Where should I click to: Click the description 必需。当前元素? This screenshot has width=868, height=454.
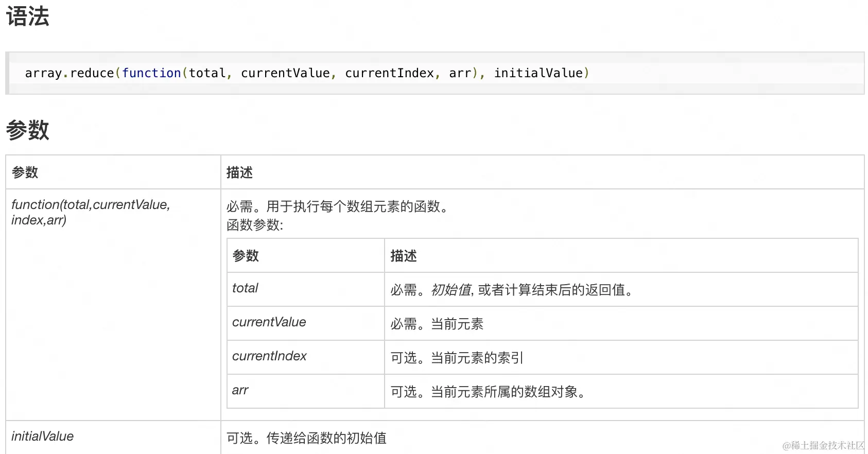[437, 324]
